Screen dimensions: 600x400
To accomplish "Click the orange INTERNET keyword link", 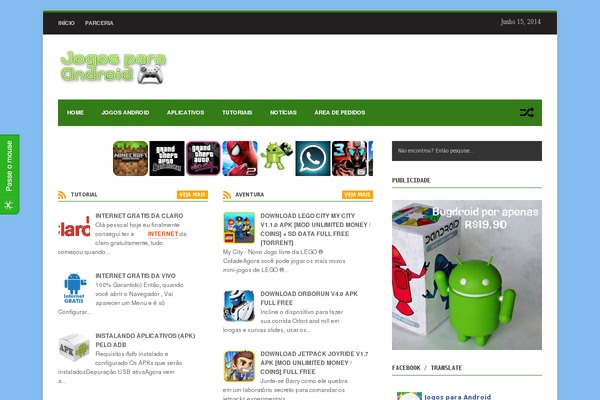I will 163,234.
